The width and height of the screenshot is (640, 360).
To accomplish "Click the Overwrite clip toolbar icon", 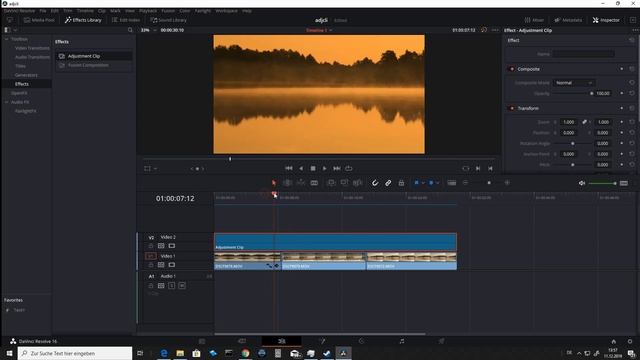I will [344, 183].
